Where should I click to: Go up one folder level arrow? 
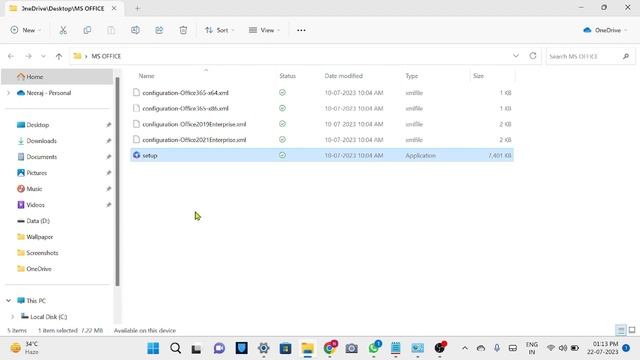point(59,56)
